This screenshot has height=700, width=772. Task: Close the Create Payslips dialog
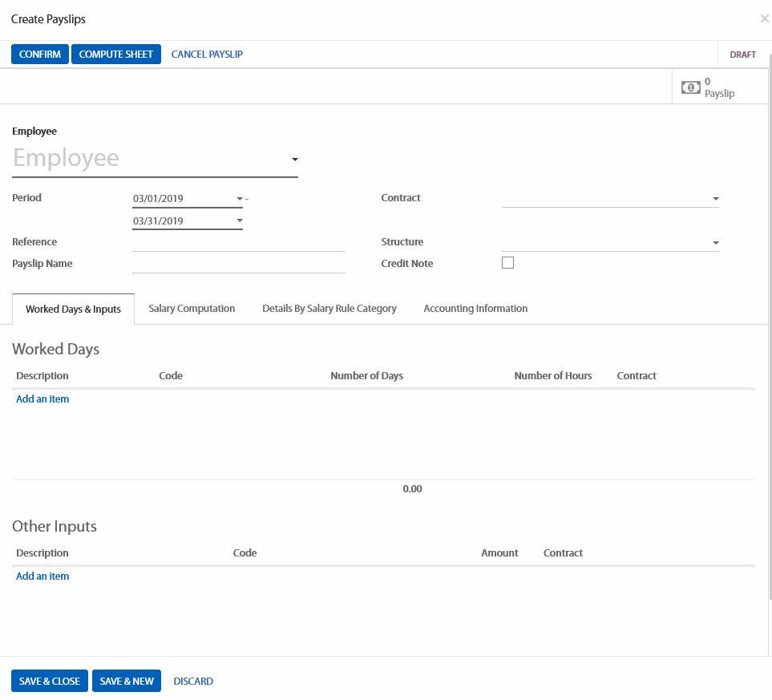point(764,18)
